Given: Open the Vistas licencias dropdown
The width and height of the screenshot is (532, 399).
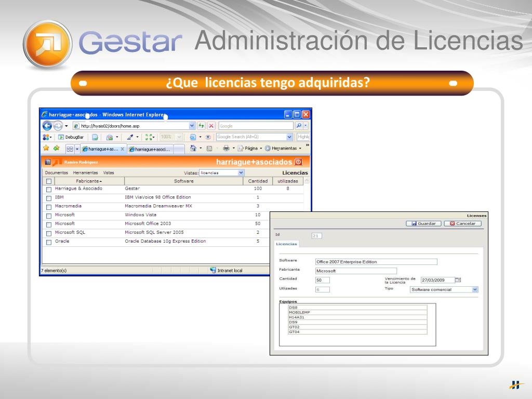Looking at the screenshot, I should pyautogui.click(x=221, y=172).
